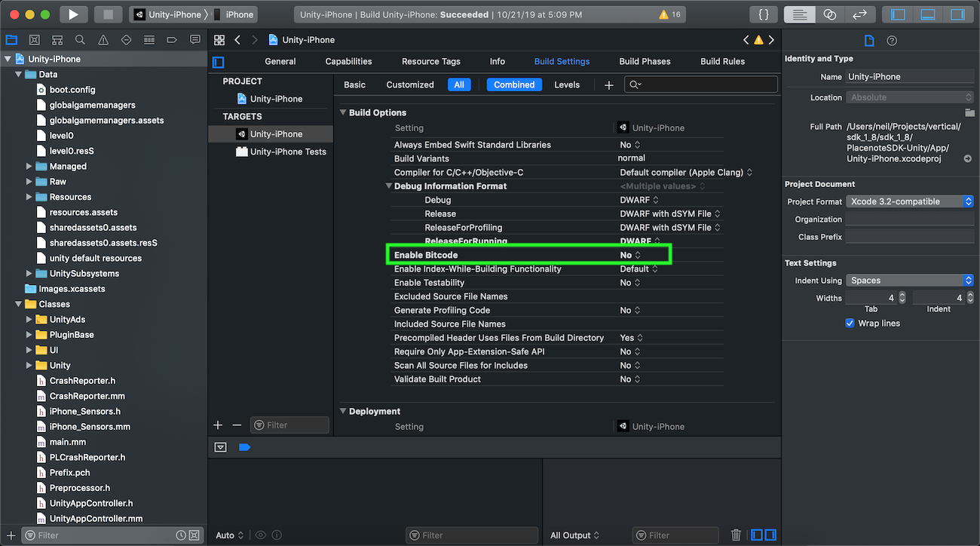Expand the UnityAds group
Screen dimensions: 980x546
[29, 320]
